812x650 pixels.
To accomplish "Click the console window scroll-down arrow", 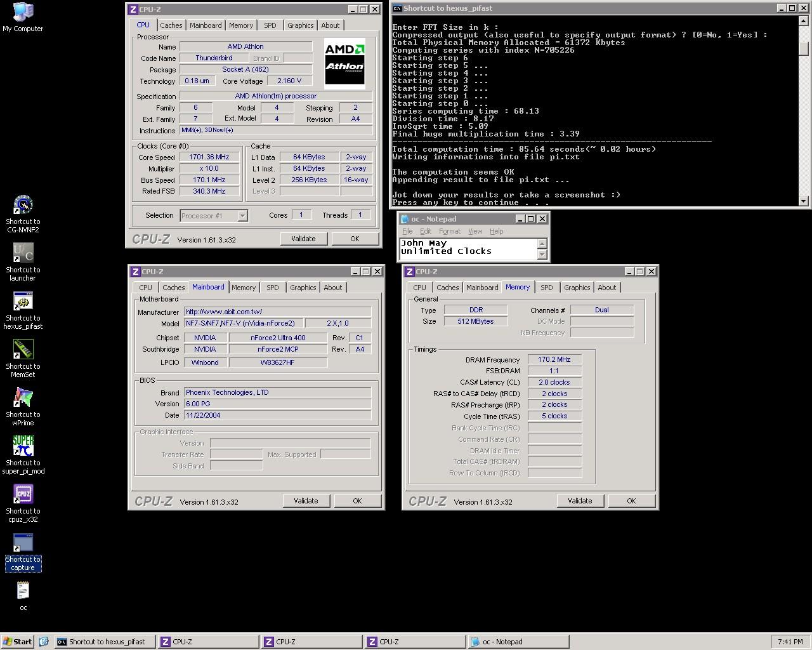I will pyautogui.click(x=804, y=201).
